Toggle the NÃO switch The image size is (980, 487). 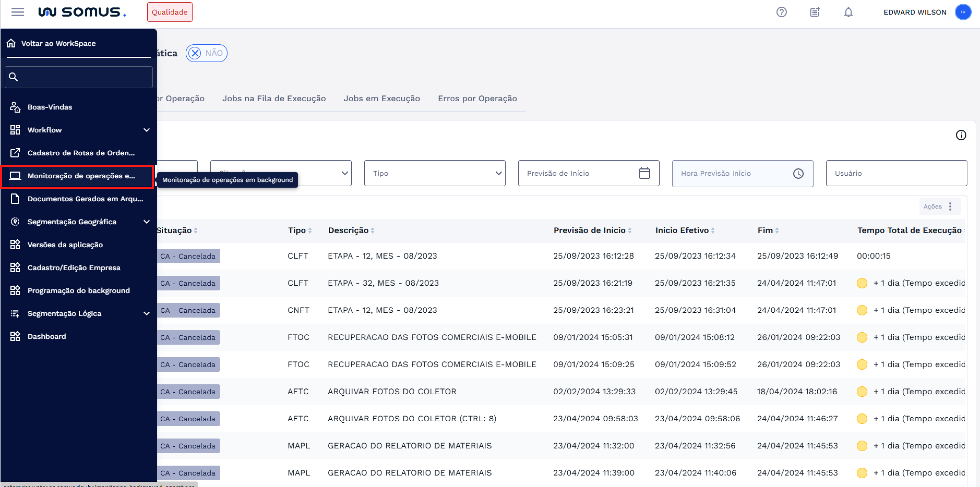[206, 53]
